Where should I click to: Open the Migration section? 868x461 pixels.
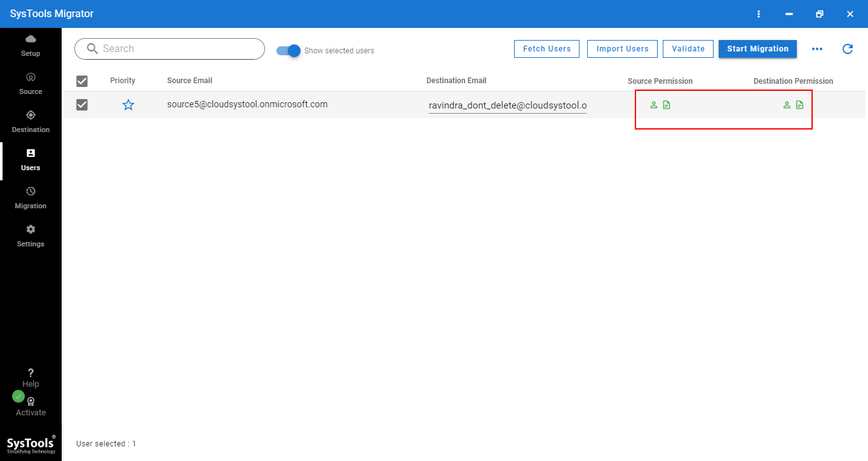point(31,198)
